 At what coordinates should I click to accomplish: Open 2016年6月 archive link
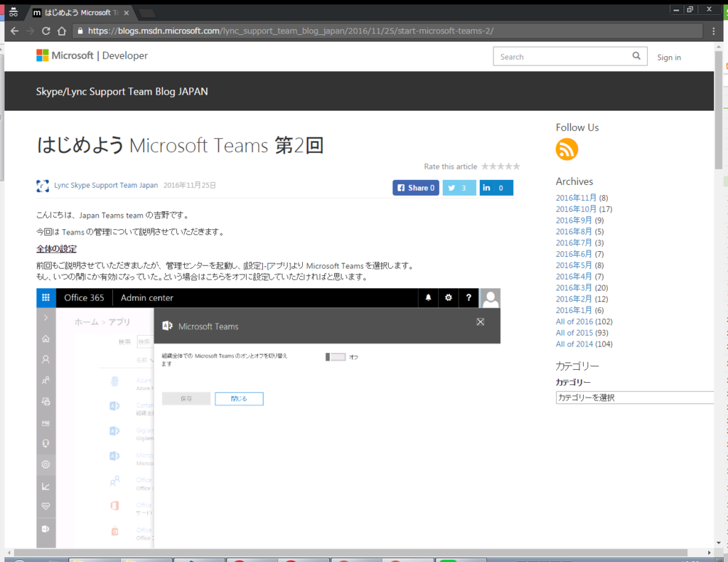click(x=574, y=254)
